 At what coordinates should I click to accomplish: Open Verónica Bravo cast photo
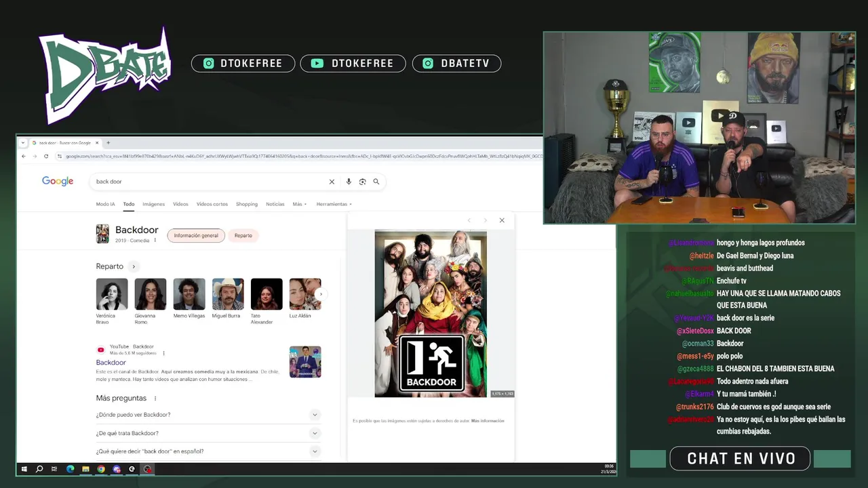pos(112,294)
